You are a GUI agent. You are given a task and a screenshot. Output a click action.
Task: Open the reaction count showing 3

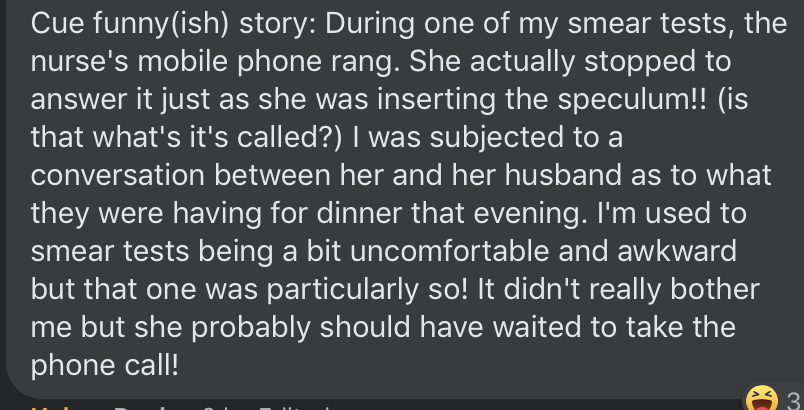point(792,399)
